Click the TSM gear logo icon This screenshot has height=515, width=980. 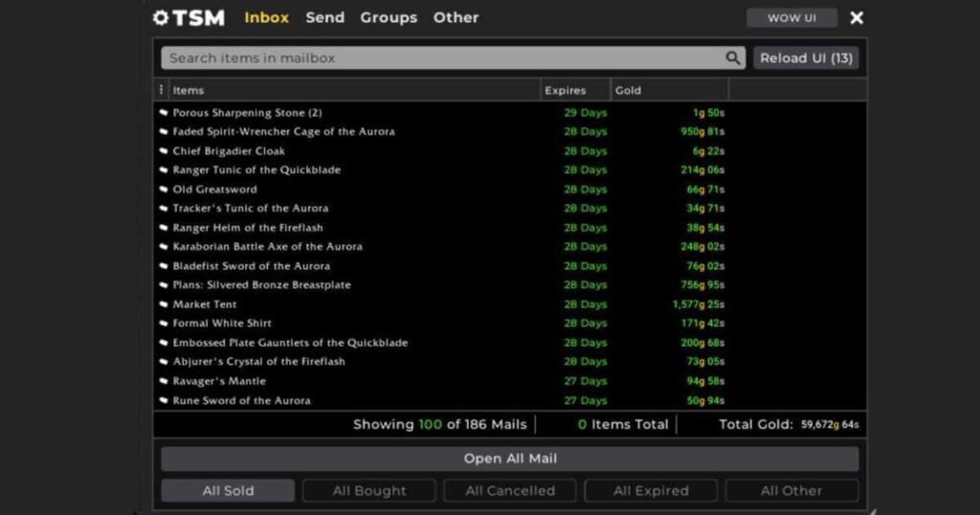coord(161,18)
